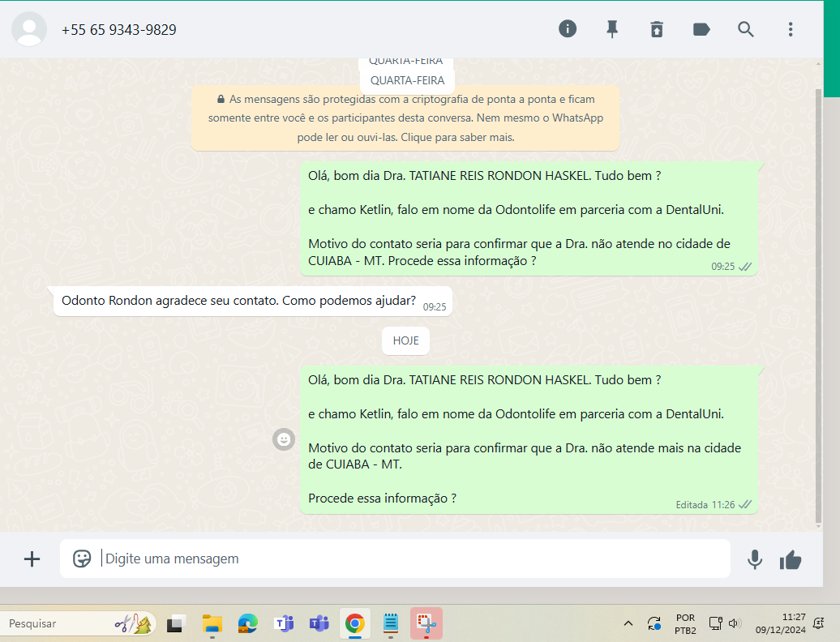Screen dimensions: 840x642
Task: Change input language POR PTB2
Action: point(685,624)
